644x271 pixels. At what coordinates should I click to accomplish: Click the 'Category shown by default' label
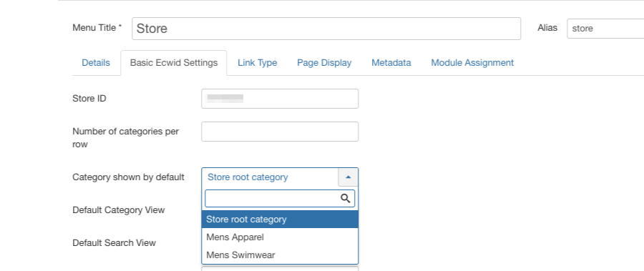[128, 177]
